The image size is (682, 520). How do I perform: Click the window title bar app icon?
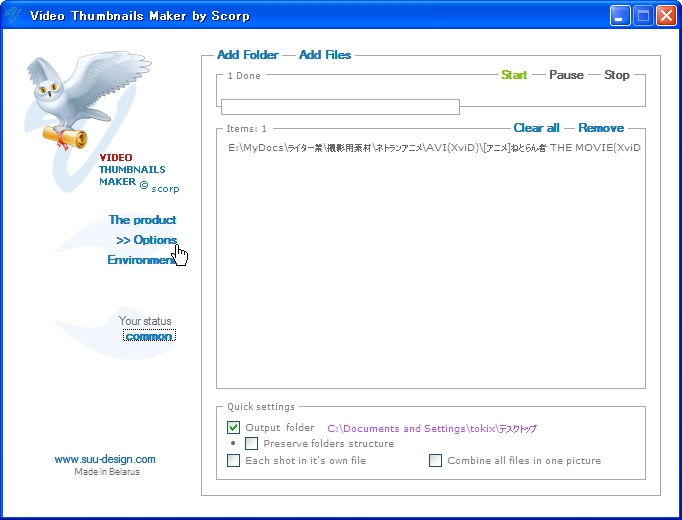13,15
